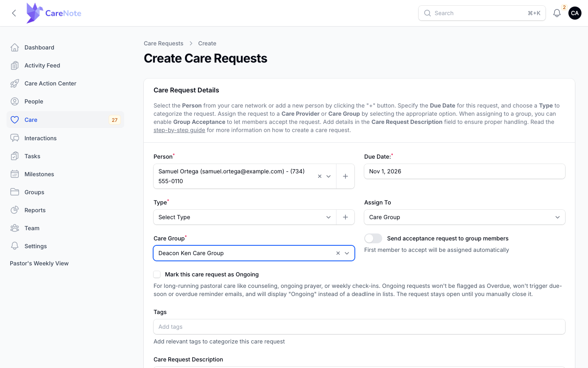
Task: Click the Dashboard home icon
Action: click(x=15, y=47)
